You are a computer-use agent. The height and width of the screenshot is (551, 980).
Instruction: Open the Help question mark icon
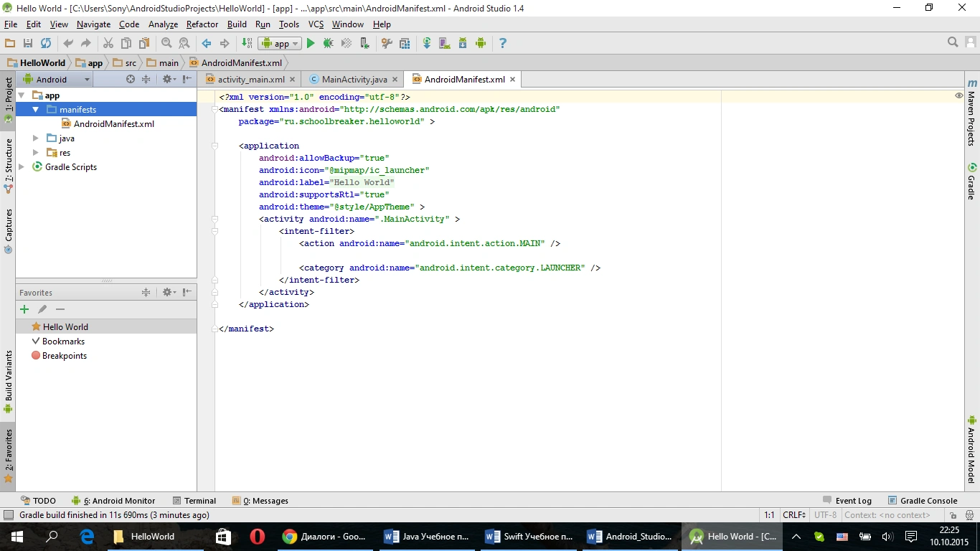(x=502, y=44)
